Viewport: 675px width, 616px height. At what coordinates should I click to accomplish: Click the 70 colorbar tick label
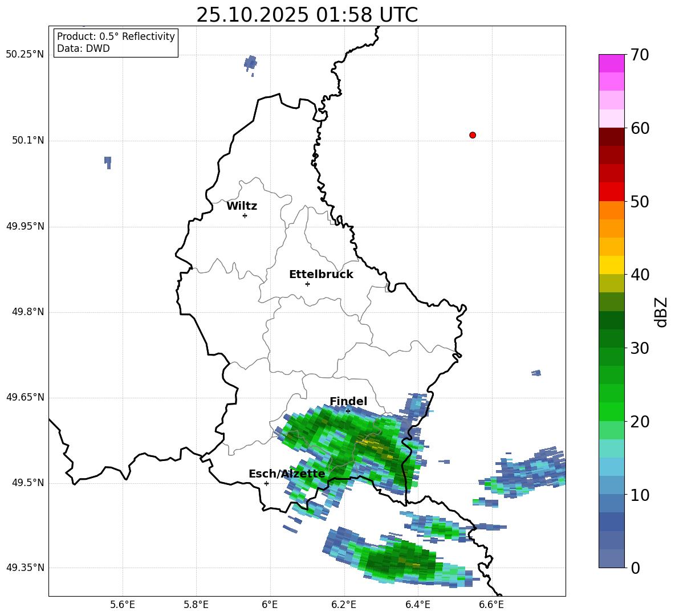click(640, 55)
